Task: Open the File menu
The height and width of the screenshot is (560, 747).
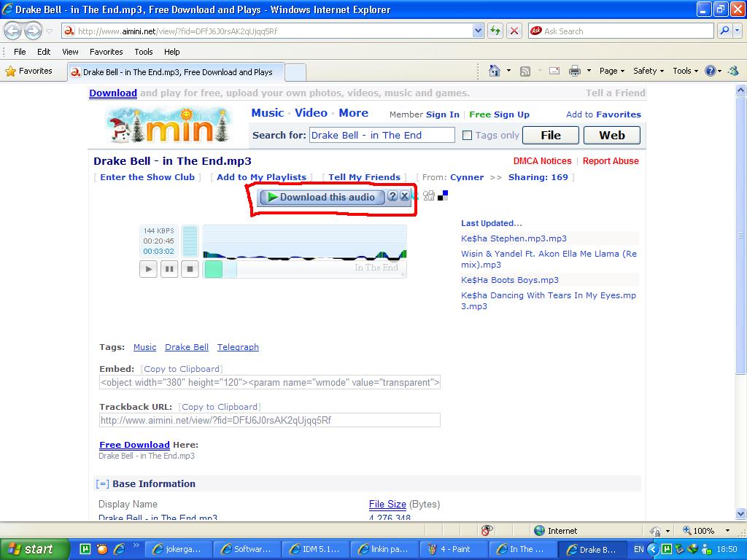Action: (x=20, y=52)
